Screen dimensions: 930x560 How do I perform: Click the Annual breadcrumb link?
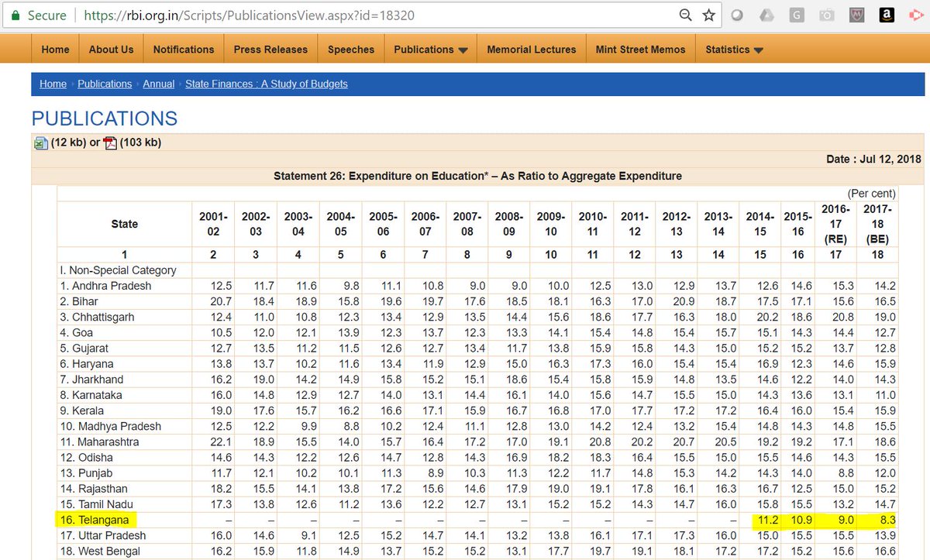coord(159,84)
